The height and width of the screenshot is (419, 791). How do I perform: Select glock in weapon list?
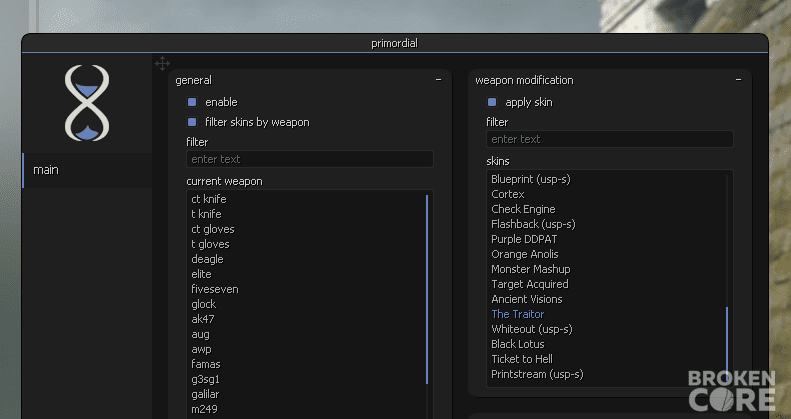[x=204, y=304]
